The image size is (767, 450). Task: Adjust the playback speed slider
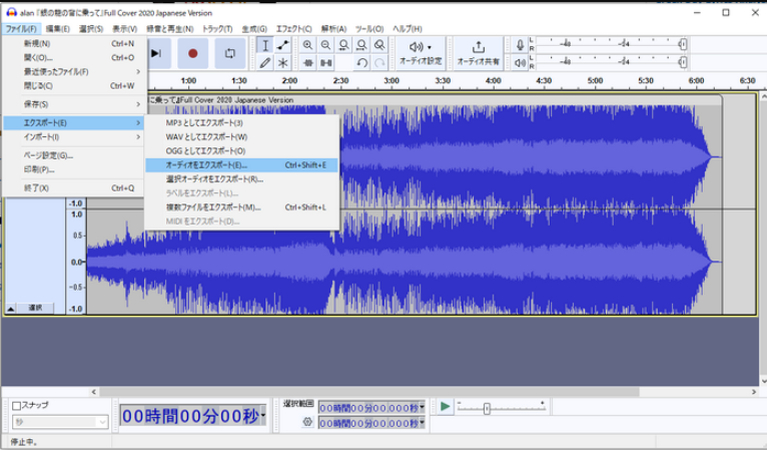pos(487,408)
